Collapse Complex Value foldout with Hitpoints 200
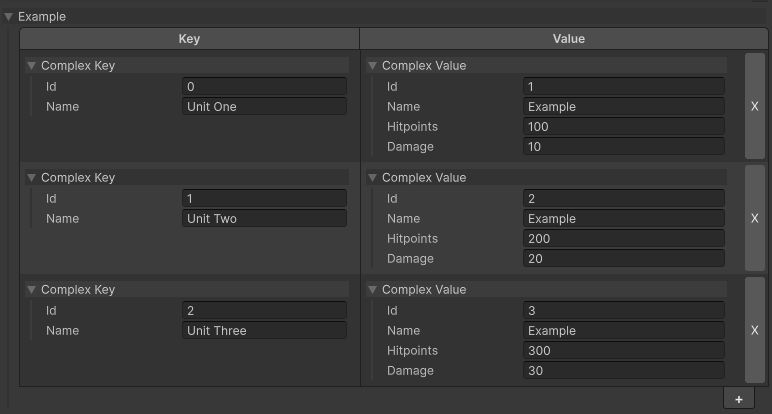This screenshot has width=772, height=414. [x=373, y=178]
